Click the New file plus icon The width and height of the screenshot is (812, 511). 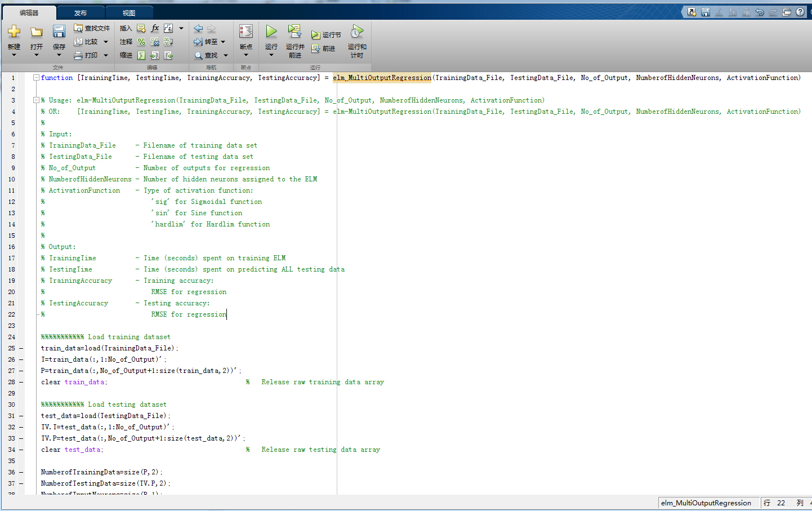point(14,32)
